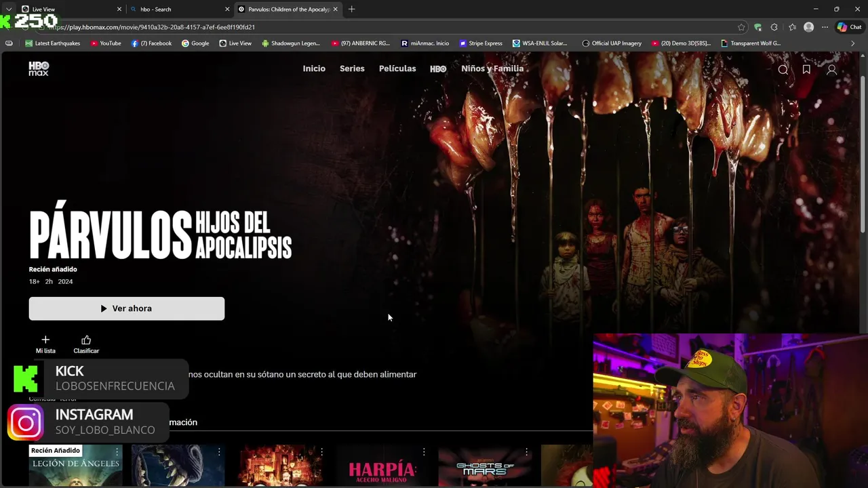Open the Stripe Express bookmark
This screenshot has width=868, height=488.
481,43
